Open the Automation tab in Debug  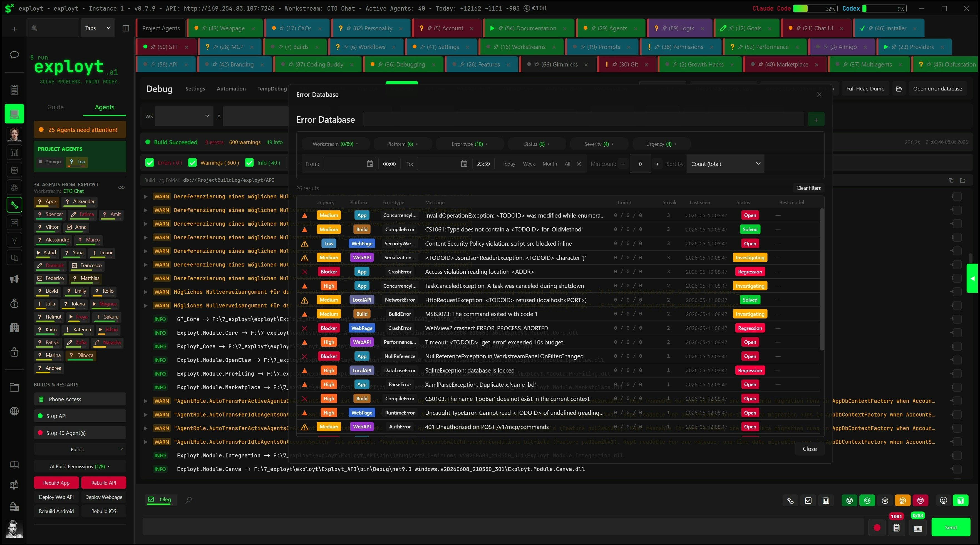tap(231, 89)
